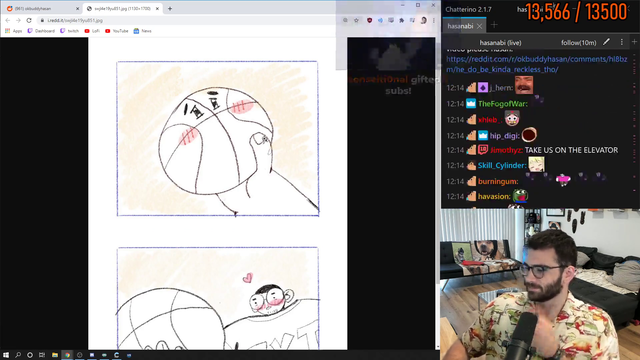Open the YouTube bookmark
The image size is (640, 360).
click(x=117, y=31)
